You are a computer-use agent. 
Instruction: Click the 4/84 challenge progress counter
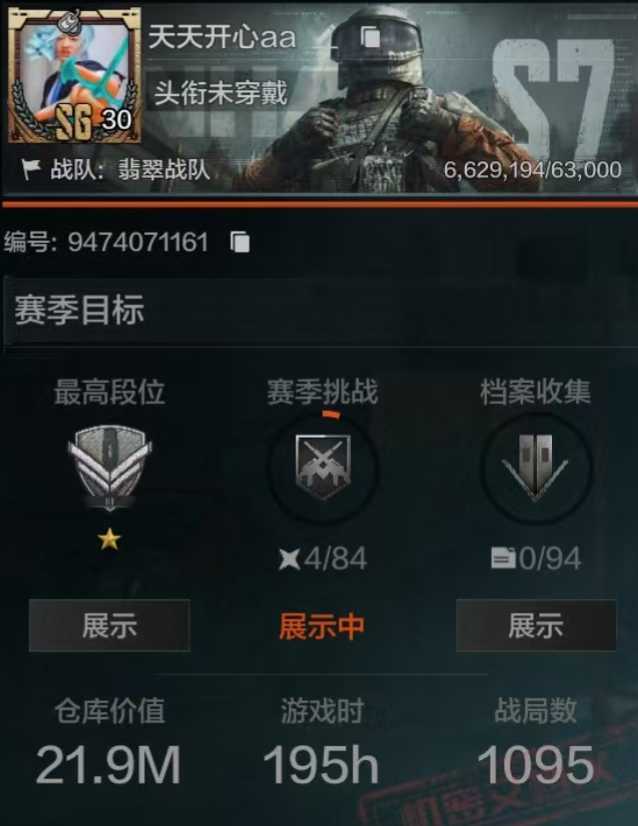pos(322,558)
